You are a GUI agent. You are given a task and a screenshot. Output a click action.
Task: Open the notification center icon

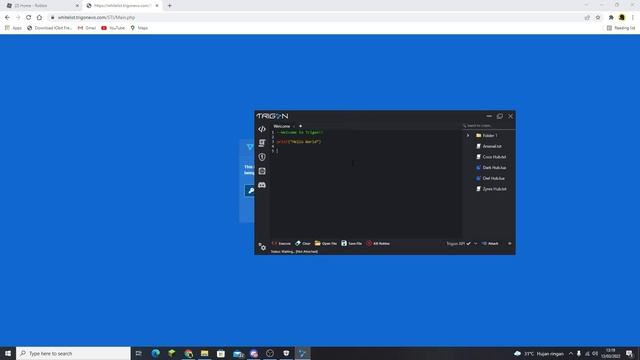point(629,353)
